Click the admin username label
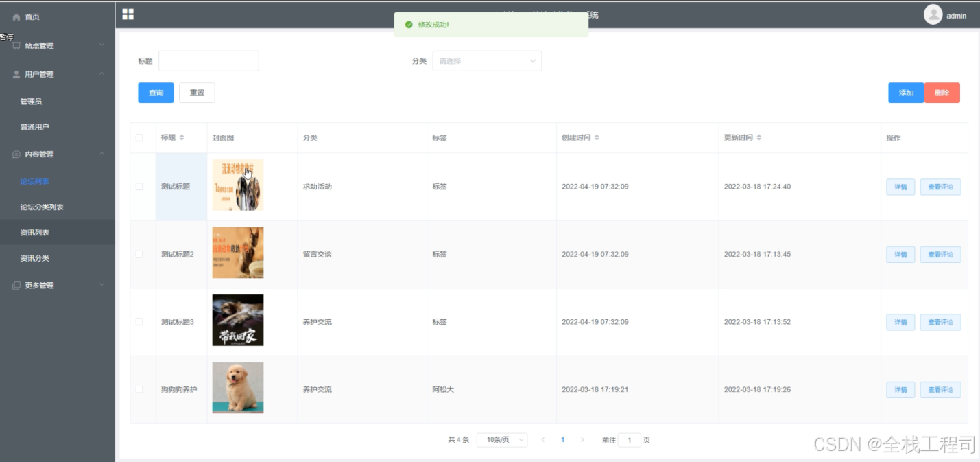Image resolution: width=980 pixels, height=462 pixels. point(957,16)
